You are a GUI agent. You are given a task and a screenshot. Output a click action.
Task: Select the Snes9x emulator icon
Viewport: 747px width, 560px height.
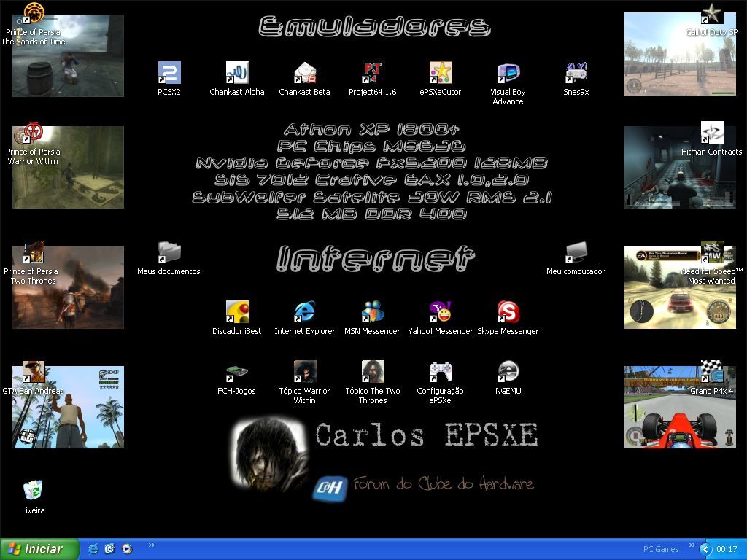576,73
